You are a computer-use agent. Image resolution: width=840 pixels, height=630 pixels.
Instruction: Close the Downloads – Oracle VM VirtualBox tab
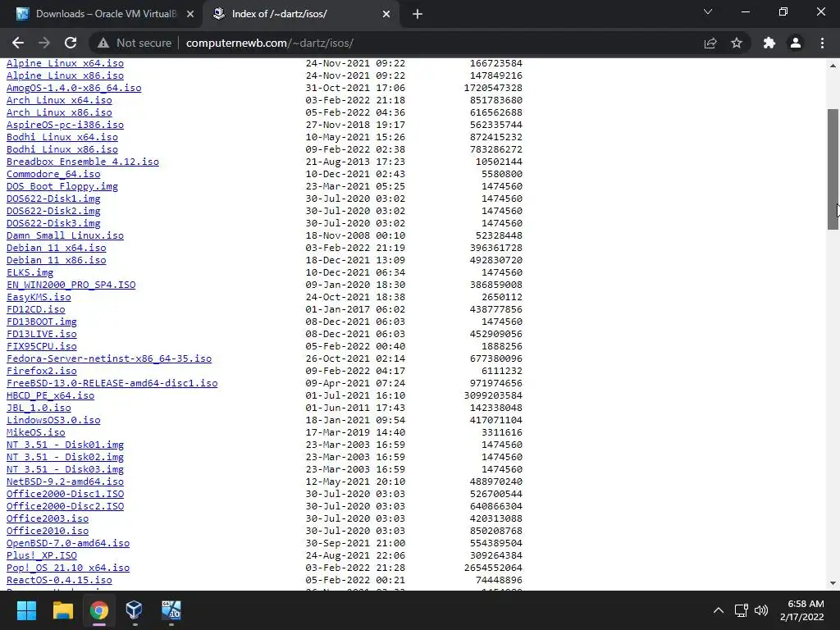click(190, 14)
